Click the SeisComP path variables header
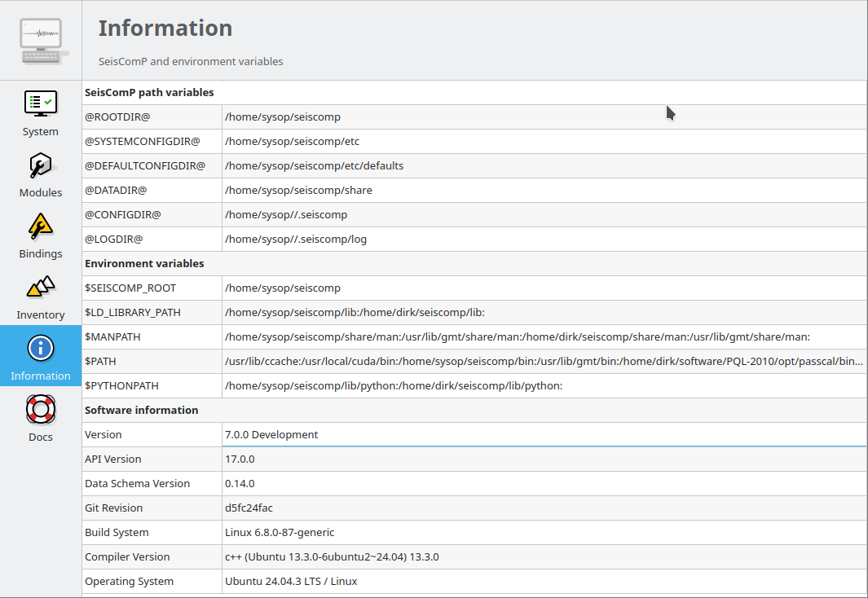 tap(149, 93)
